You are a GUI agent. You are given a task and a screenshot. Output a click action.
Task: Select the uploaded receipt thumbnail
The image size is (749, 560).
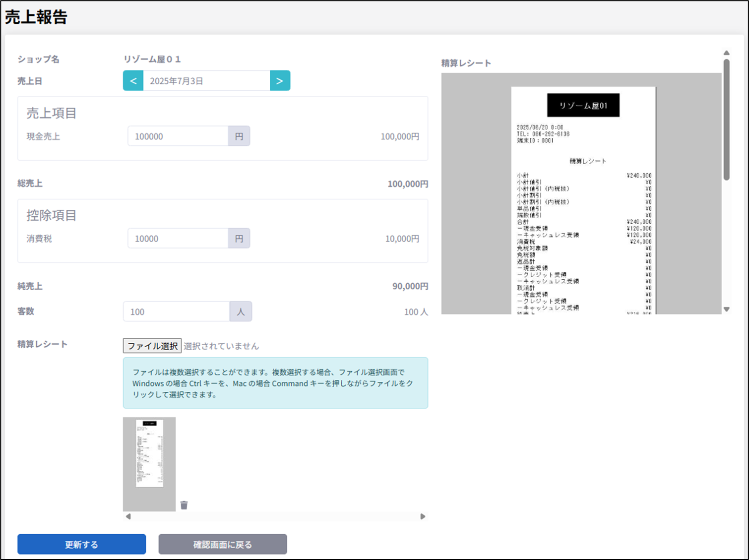149,464
